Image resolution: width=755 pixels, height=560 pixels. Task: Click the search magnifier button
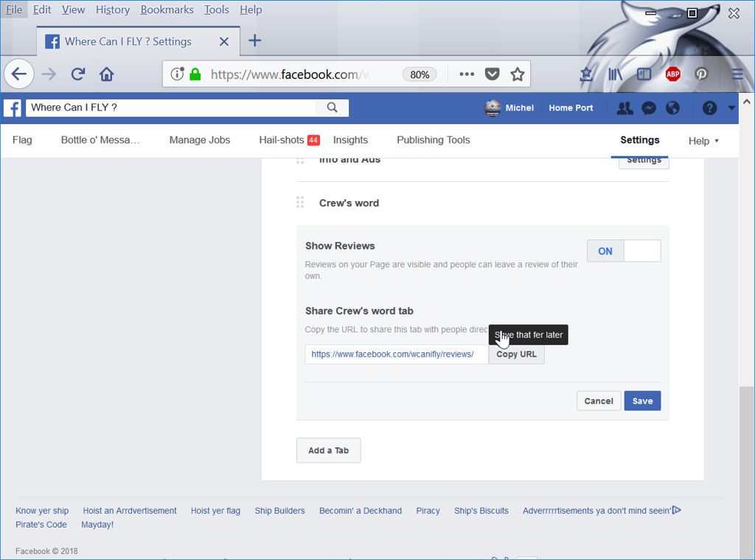click(333, 108)
